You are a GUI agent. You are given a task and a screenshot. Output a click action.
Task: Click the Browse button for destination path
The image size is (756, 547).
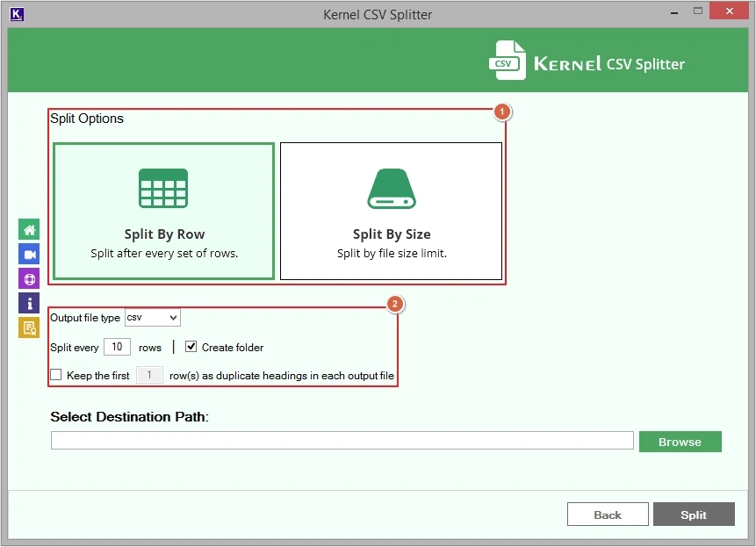(x=680, y=442)
